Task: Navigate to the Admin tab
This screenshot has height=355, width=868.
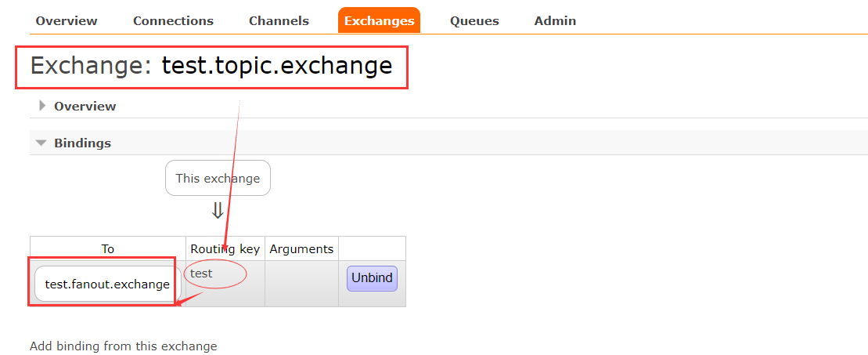Action: (x=555, y=21)
